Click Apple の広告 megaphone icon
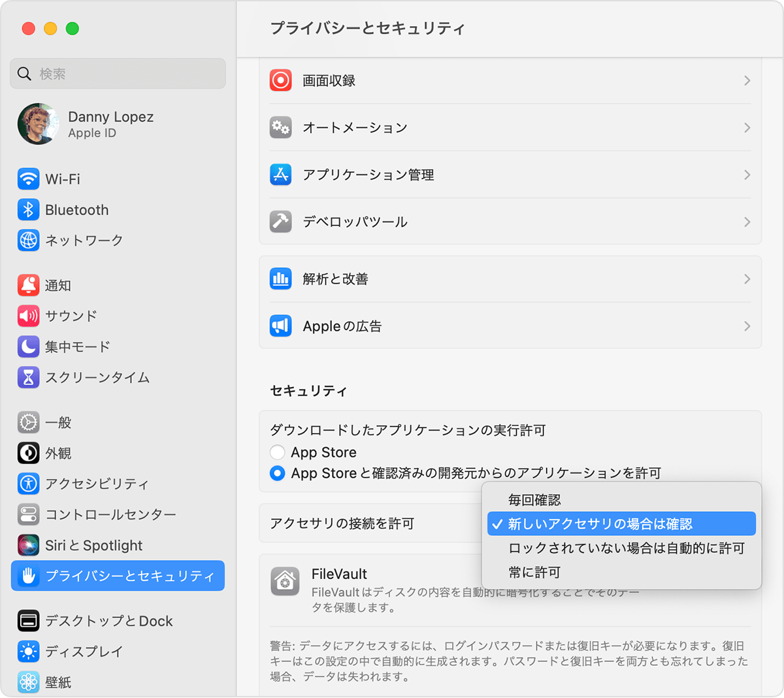Screen dimensions: 784x698 [x=281, y=325]
